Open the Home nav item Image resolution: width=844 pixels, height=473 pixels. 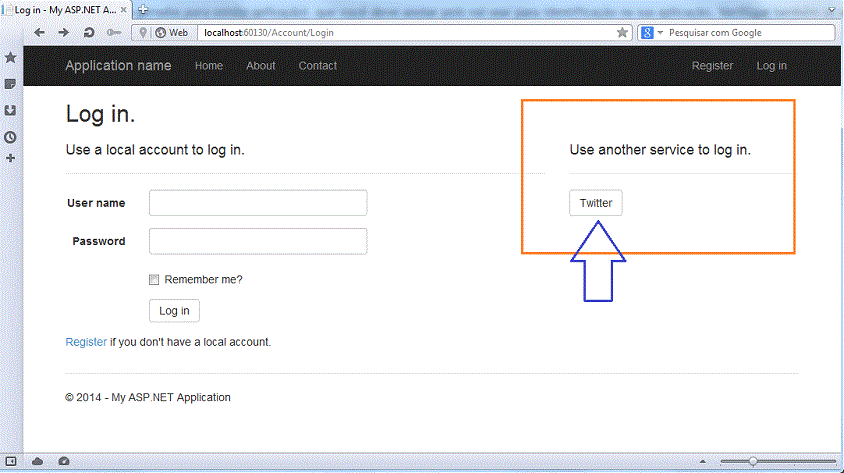pyautogui.click(x=209, y=66)
